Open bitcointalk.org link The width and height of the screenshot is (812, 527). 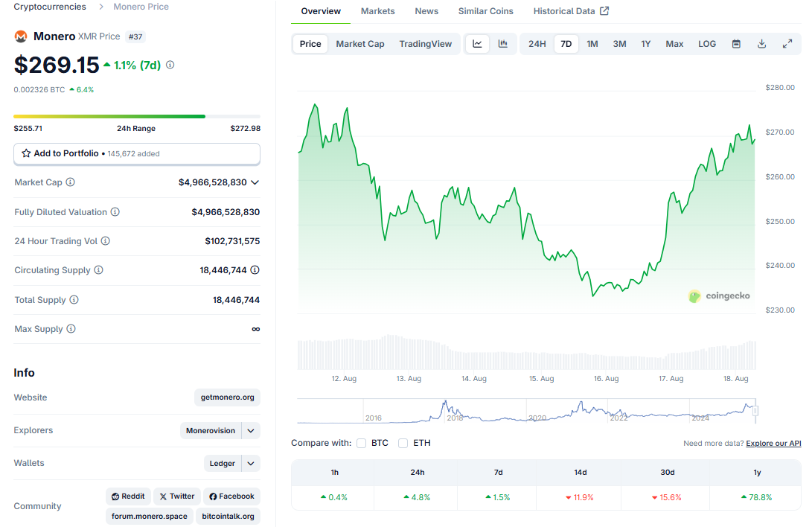(228, 516)
